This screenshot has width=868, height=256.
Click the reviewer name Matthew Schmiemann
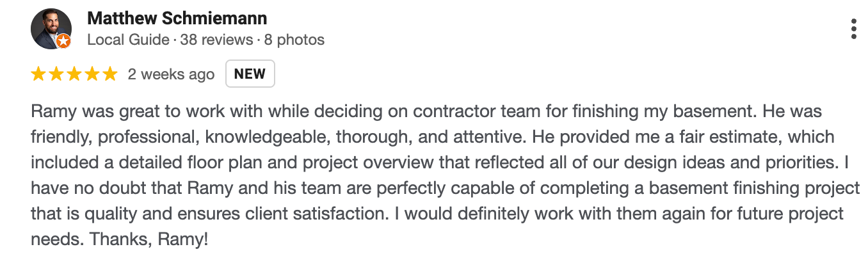(x=177, y=18)
